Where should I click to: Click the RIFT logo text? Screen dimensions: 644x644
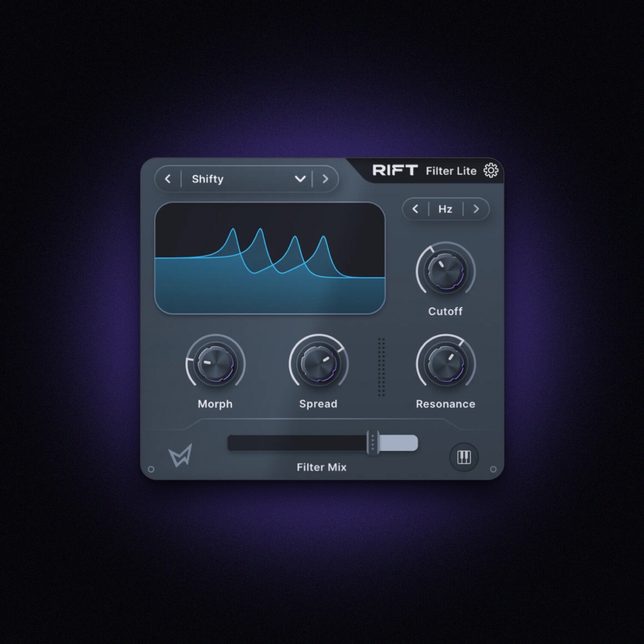(x=395, y=170)
